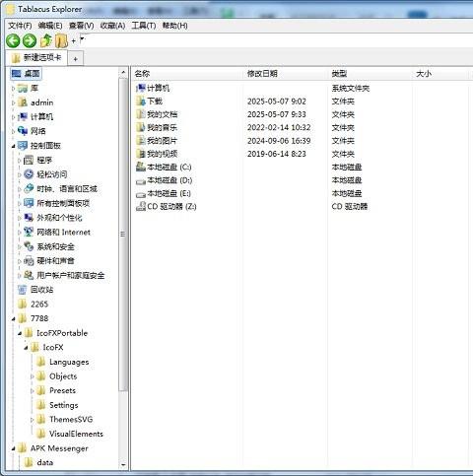Go up one folder level icon
The width and height of the screenshot is (473, 476).
pyautogui.click(x=46, y=41)
